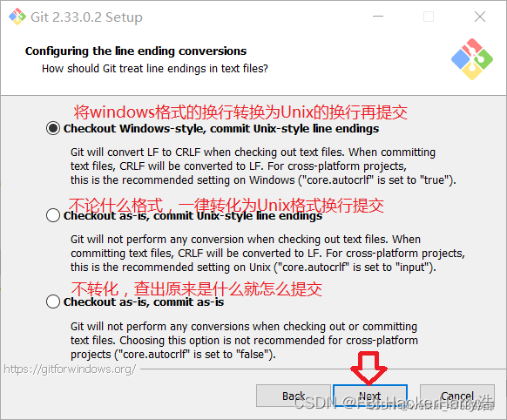Continue the setup with the Next button
The width and height of the screenshot is (507, 420).
pyautogui.click(x=370, y=396)
